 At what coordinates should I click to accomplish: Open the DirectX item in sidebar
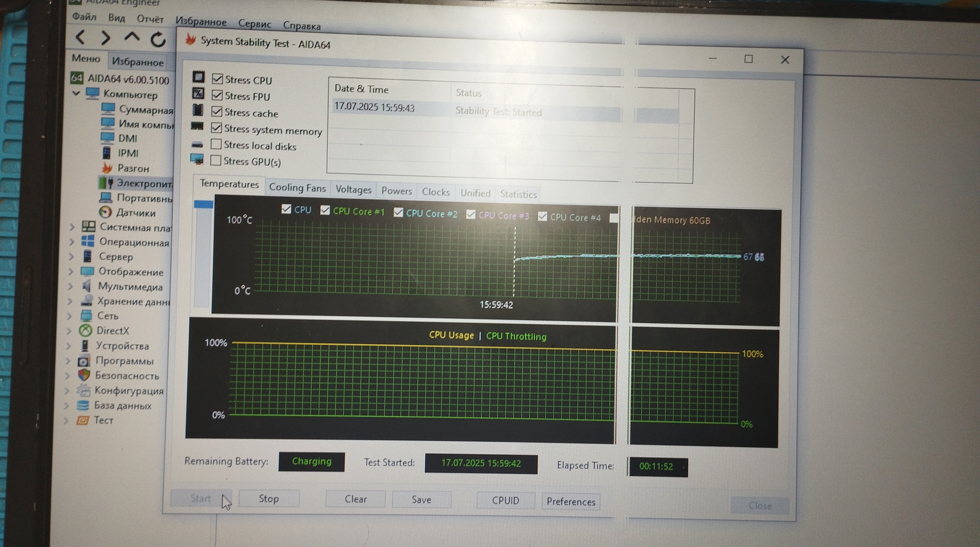click(x=112, y=331)
